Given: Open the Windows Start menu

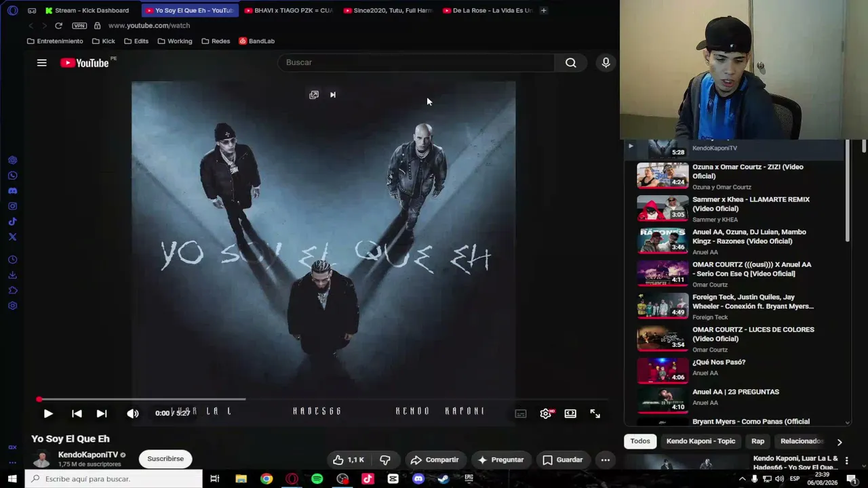Looking at the screenshot, I should pyautogui.click(x=12, y=479).
